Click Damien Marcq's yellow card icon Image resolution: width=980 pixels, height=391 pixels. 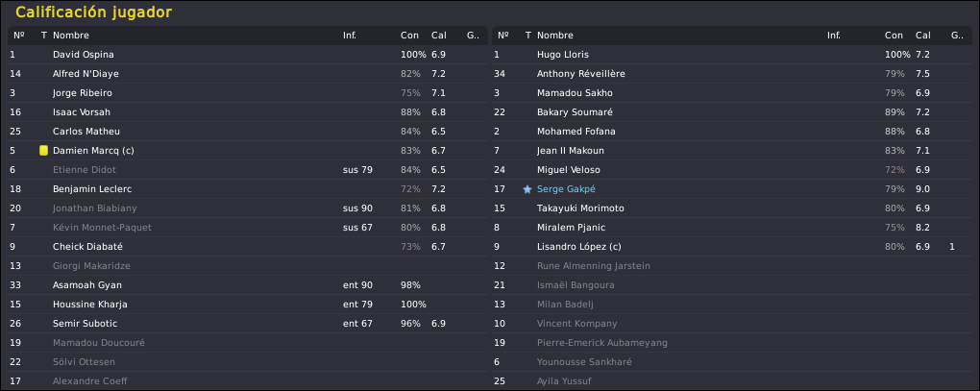[44, 151]
